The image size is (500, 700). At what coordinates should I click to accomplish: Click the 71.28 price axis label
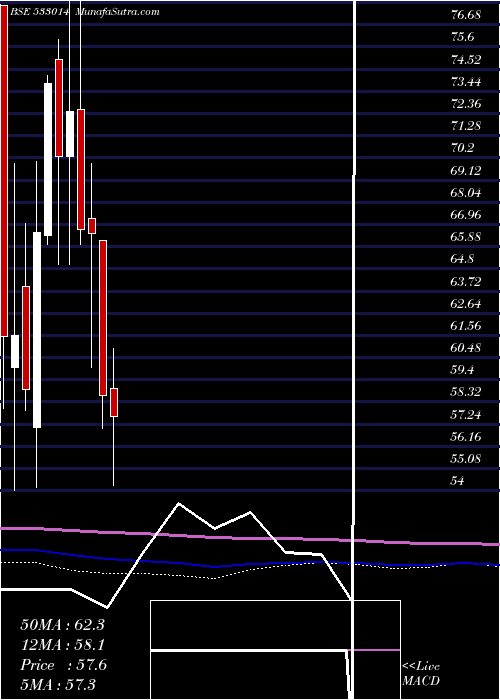(x=466, y=126)
